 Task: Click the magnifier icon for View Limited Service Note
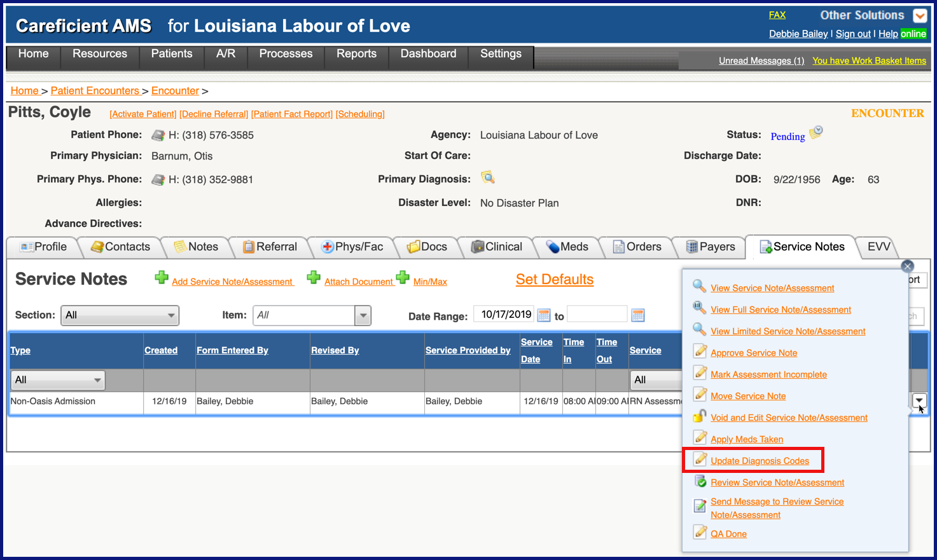coord(700,330)
